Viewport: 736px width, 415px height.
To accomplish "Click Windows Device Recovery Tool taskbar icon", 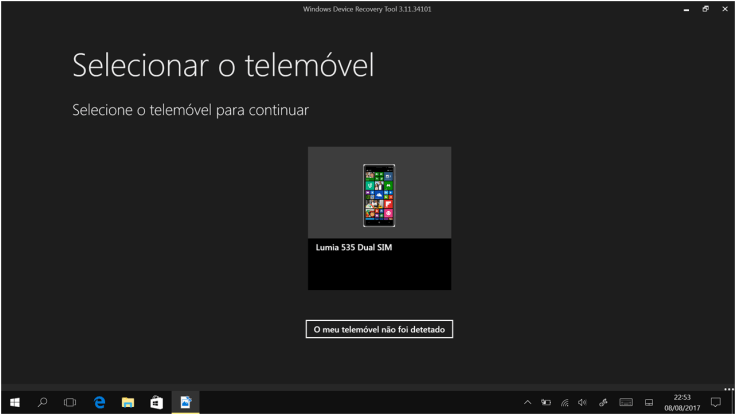I will click(x=185, y=402).
